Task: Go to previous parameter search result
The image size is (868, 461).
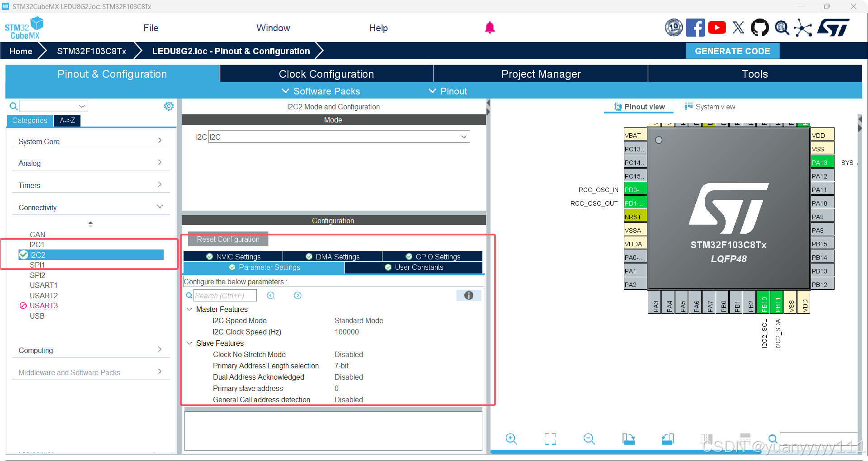Action: tap(270, 296)
